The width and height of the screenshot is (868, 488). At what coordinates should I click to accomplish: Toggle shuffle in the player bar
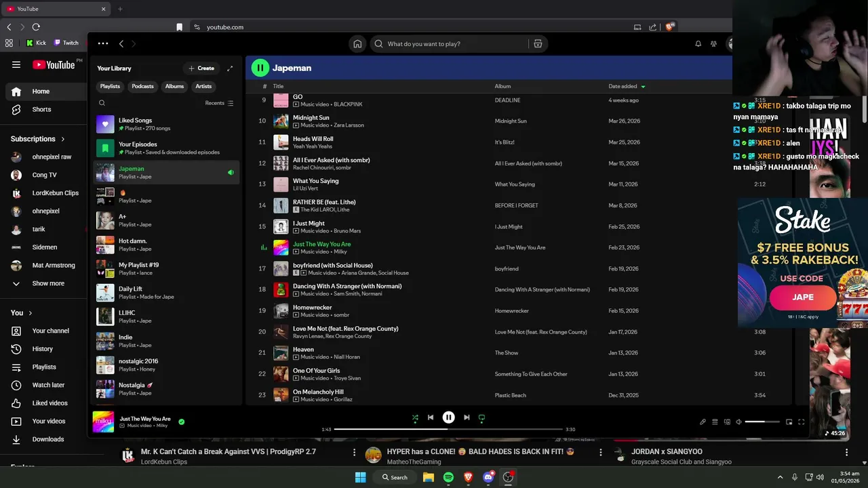[x=415, y=418]
